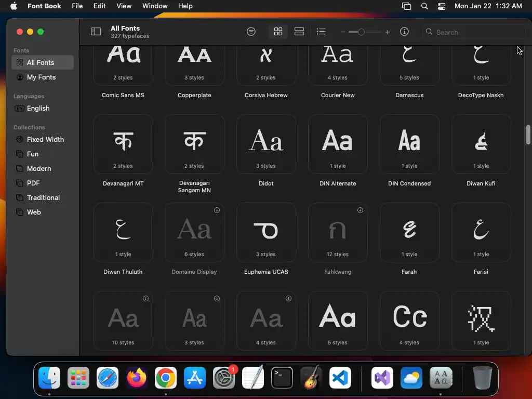Click download icon on 10 styles font
The image size is (532, 399).
(x=145, y=299)
